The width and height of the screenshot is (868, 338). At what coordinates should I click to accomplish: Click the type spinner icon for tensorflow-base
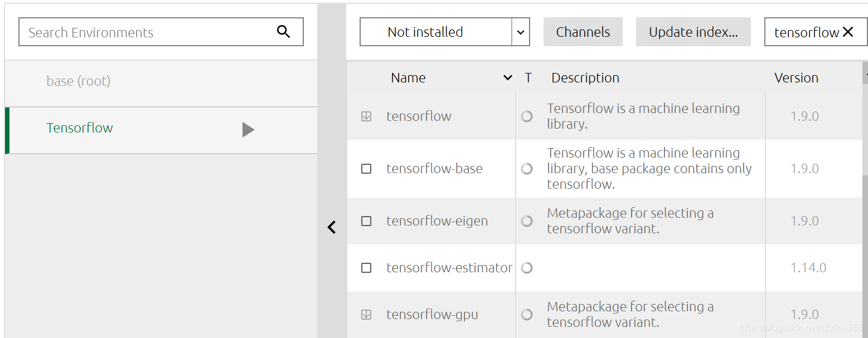527,169
